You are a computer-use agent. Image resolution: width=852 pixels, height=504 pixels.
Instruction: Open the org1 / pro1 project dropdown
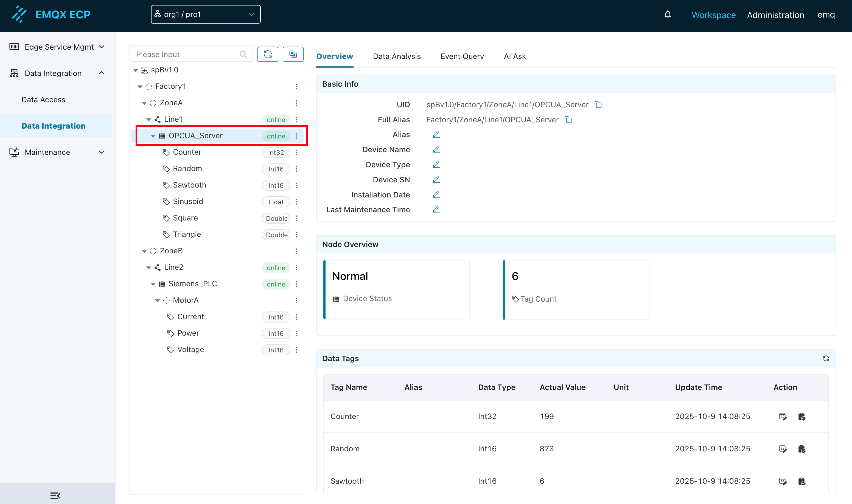[x=206, y=15]
